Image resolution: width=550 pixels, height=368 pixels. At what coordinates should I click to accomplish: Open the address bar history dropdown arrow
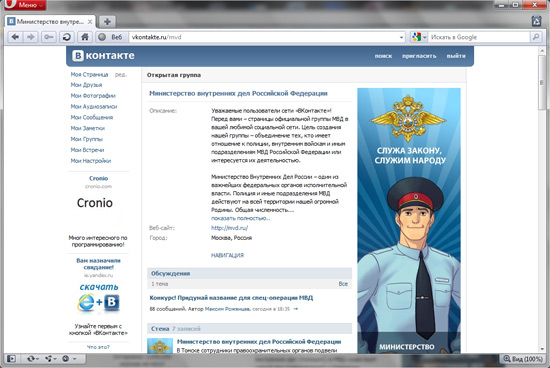point(402,37)
